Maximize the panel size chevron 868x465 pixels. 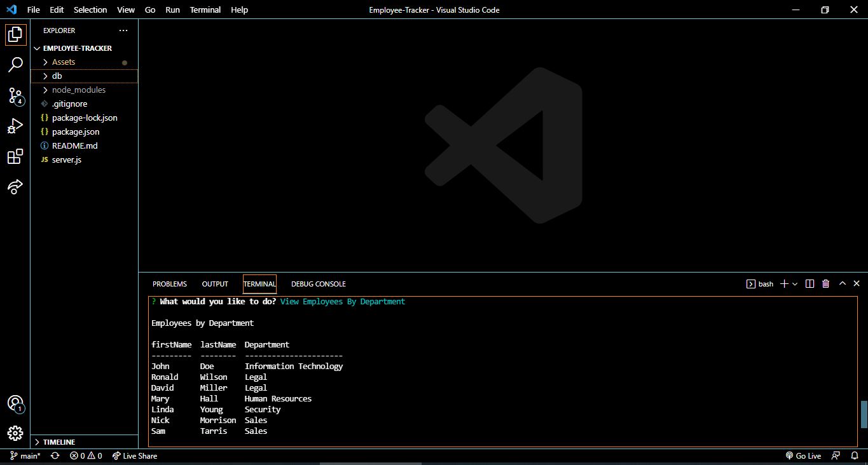point(843,284)
